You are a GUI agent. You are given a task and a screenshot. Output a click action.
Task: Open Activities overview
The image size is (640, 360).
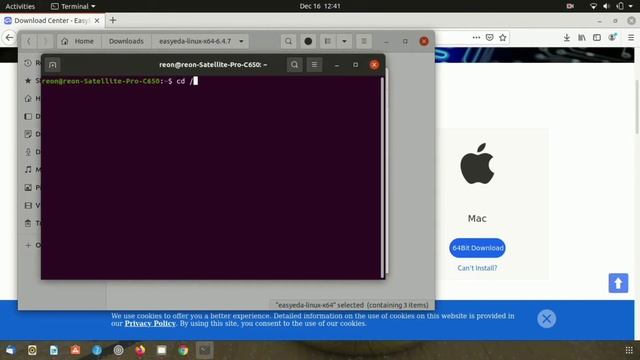tap(20, 6)
